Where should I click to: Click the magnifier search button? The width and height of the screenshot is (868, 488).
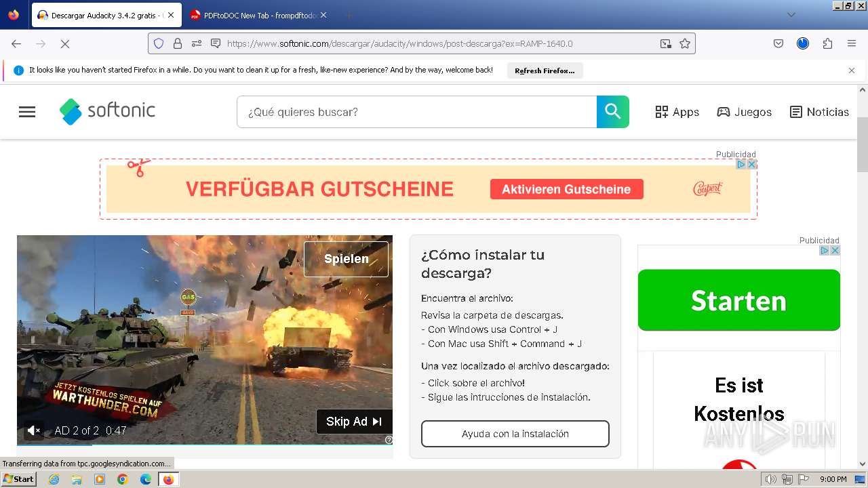613,112
